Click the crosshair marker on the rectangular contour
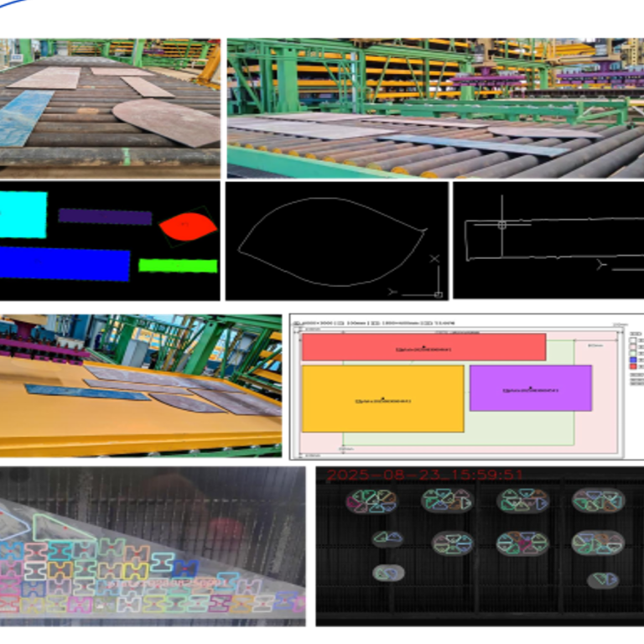The image size is (644, 644). click(x=502, y=225)
